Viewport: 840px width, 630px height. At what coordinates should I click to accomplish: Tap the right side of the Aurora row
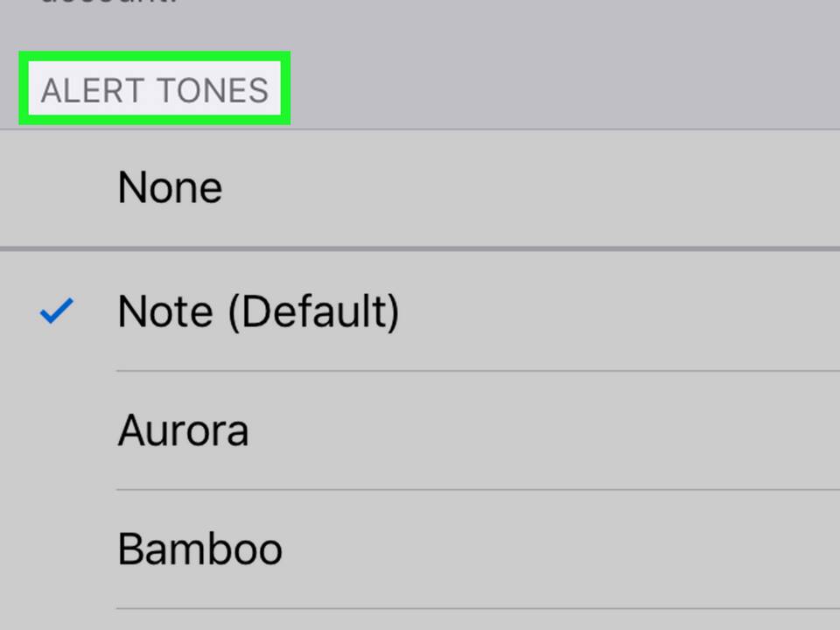700,430
